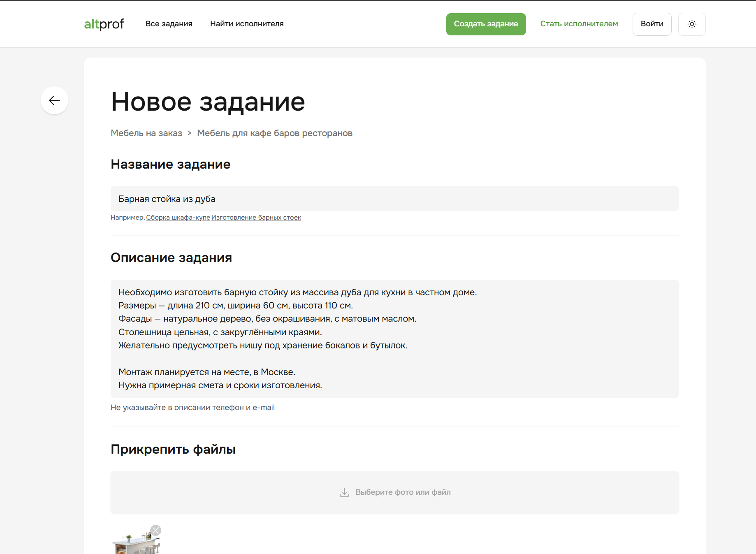Click the breadcrumb separator chevron
This screenshot has height=554, width=756.
coord(189,133)
